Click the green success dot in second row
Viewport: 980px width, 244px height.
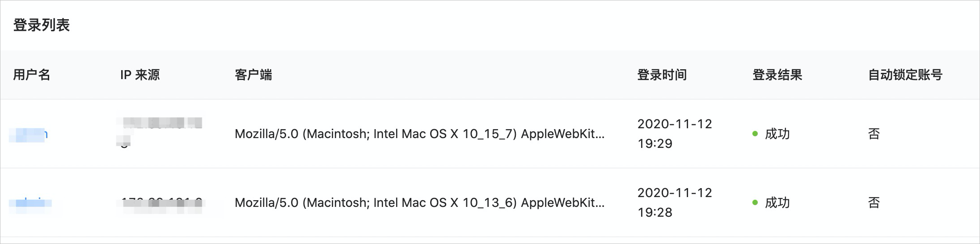pos(755,202)
